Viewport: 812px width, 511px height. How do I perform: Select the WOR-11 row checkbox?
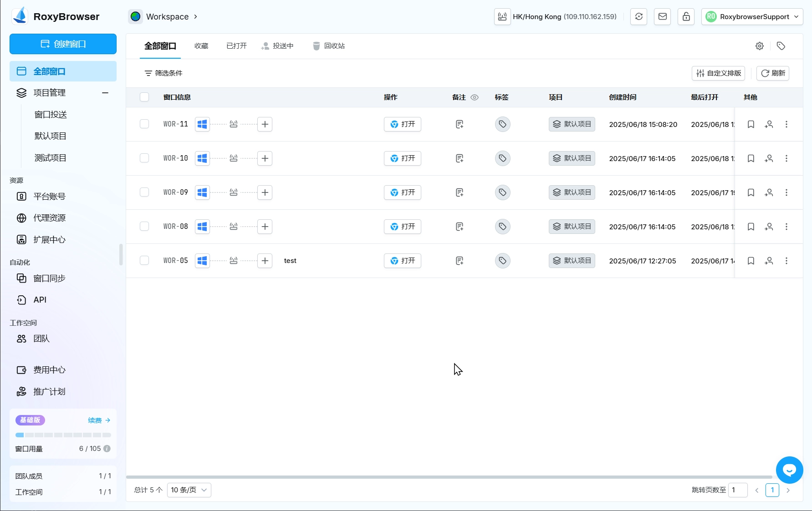pyautogui.click(x=144, y=124)
